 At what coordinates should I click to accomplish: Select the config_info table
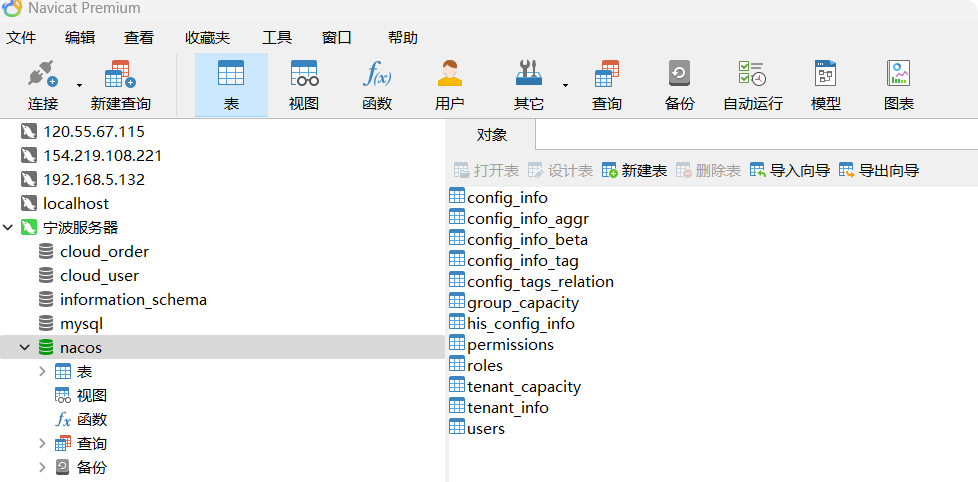507,198
